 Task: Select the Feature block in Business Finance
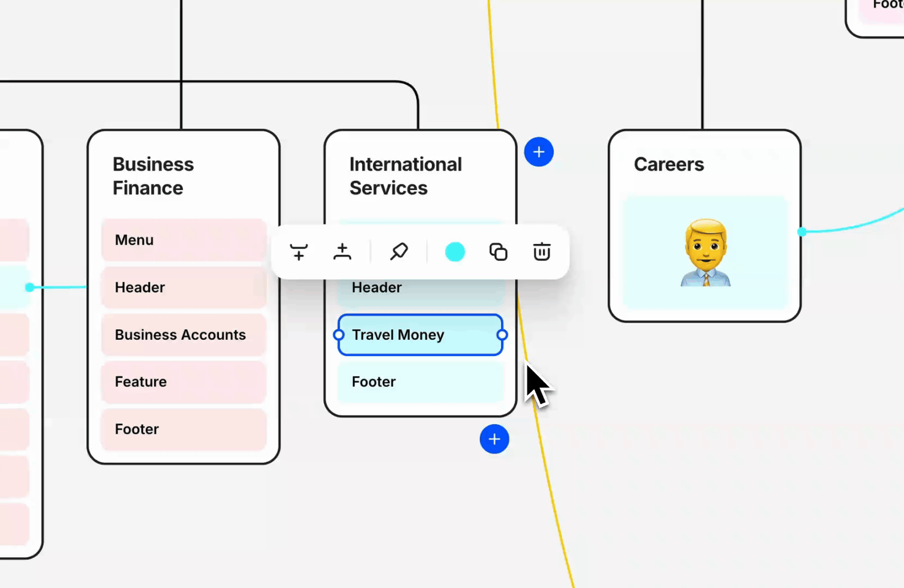pos(184,382)
